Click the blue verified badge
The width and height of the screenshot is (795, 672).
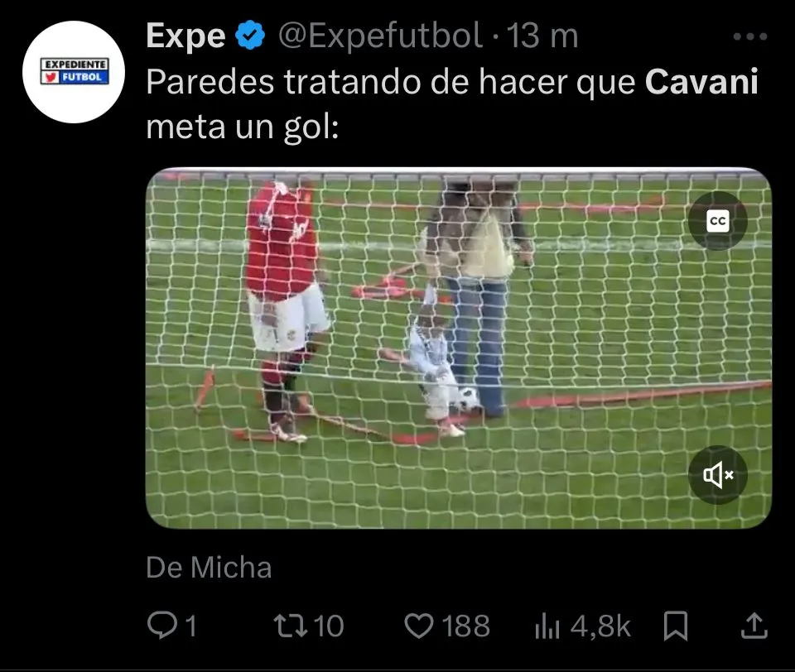[x=250, y=36]
